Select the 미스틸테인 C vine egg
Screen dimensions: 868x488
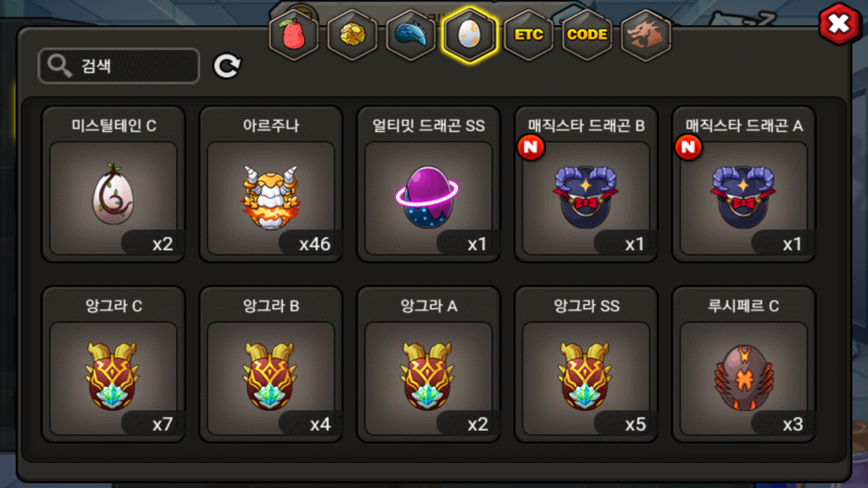pos(113,184)
